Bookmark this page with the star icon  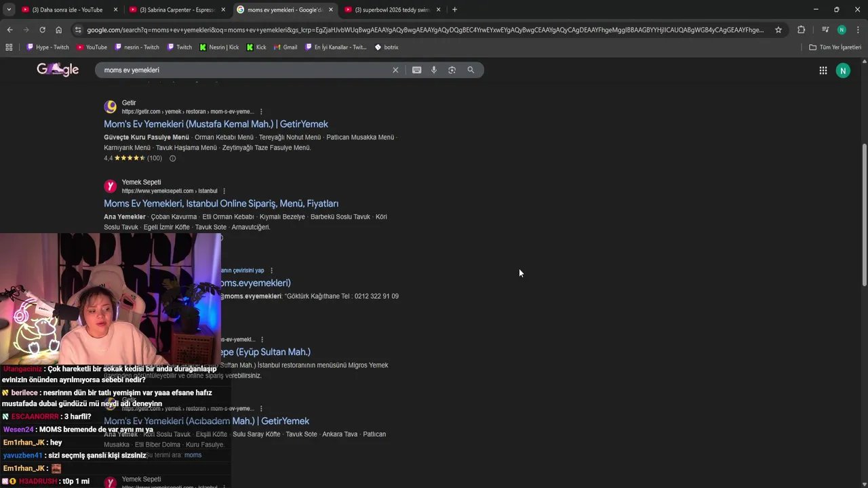[778, 30]
